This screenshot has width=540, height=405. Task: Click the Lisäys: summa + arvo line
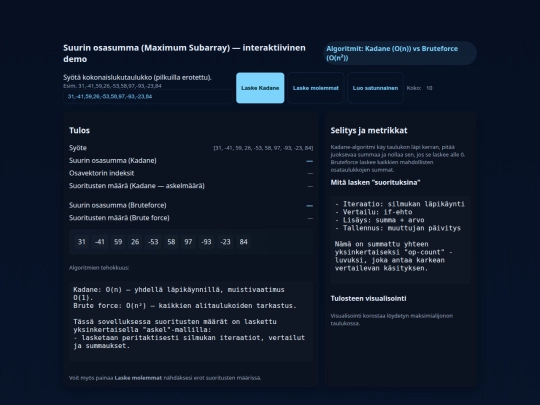(380, 220)
